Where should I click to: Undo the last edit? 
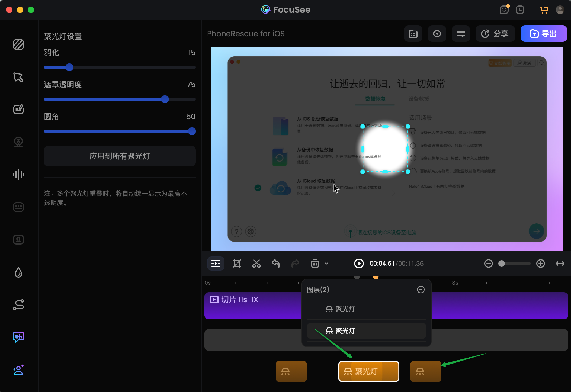click(x=276, y=264)
